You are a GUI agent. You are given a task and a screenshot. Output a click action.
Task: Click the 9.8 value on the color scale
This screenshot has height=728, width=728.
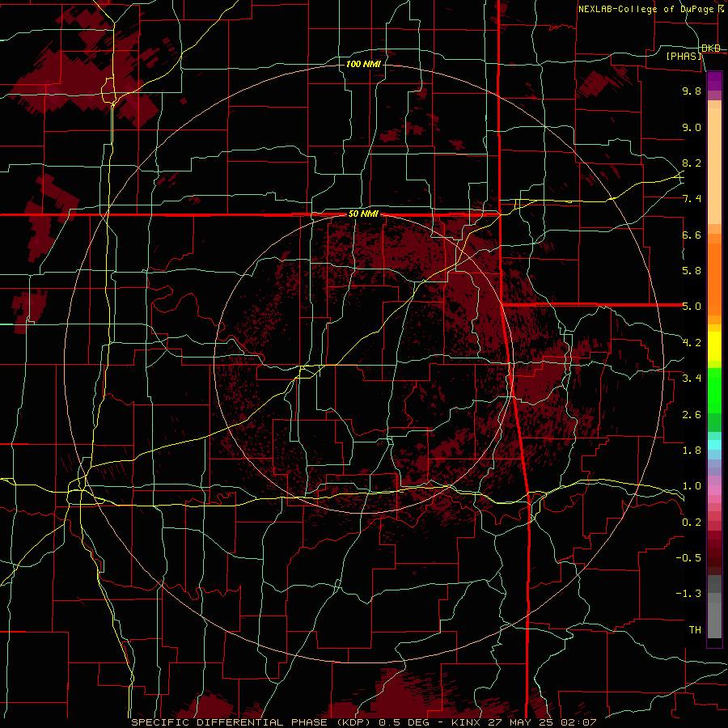(x=692, y=91)
